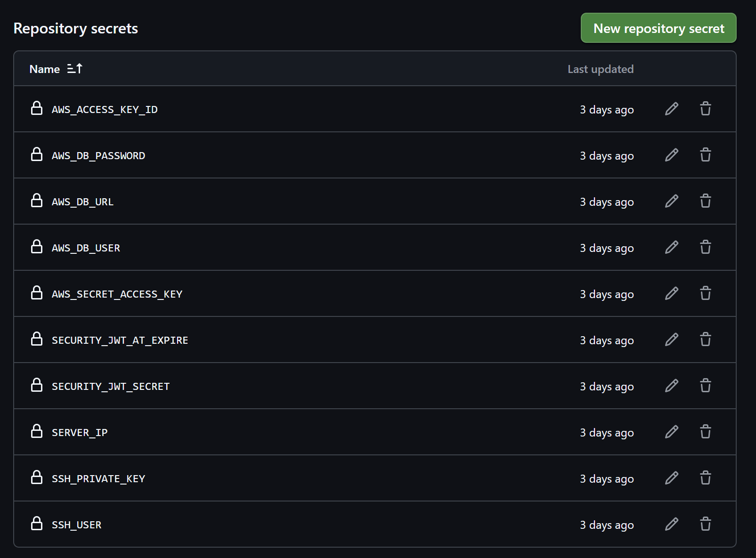Click the SERVER_IP secret name
Viewport: 756px width, 558px height.
point(80,433)
